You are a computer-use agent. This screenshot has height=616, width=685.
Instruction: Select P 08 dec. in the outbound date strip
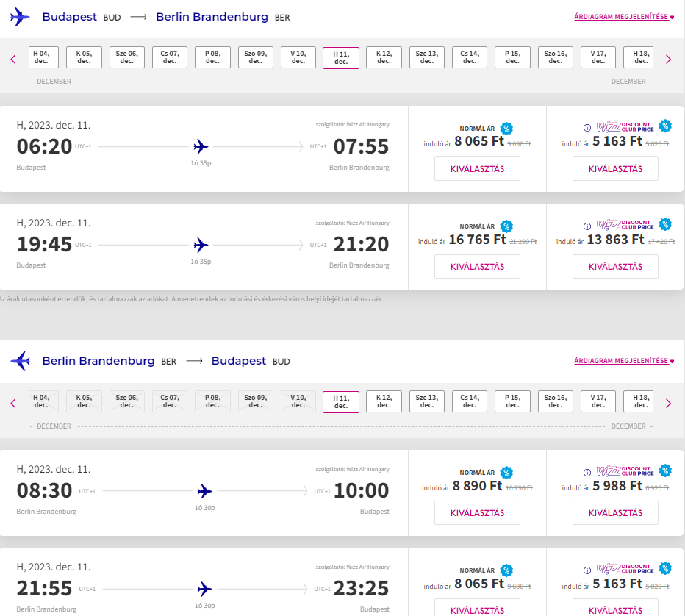[x=212, y=57]
